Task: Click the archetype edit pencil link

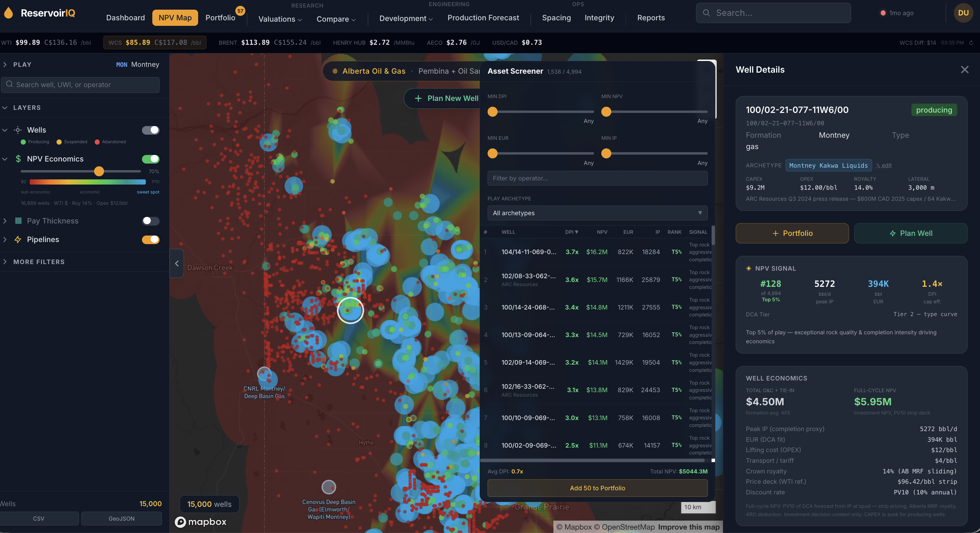Action: 884,165
